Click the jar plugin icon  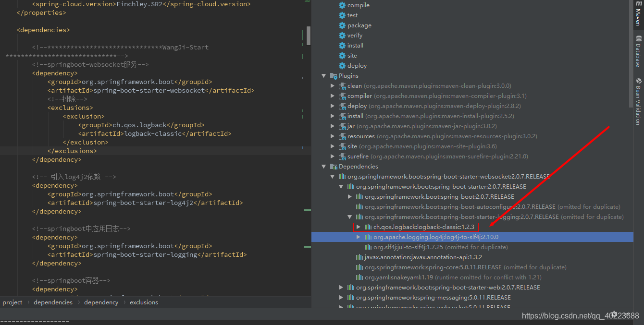pos(342,126)
